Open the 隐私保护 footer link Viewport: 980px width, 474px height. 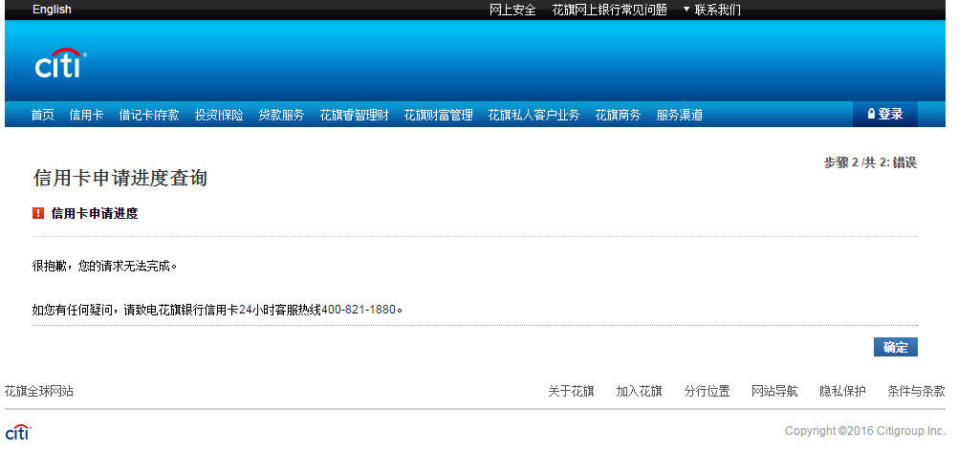(x=842, y=392)
